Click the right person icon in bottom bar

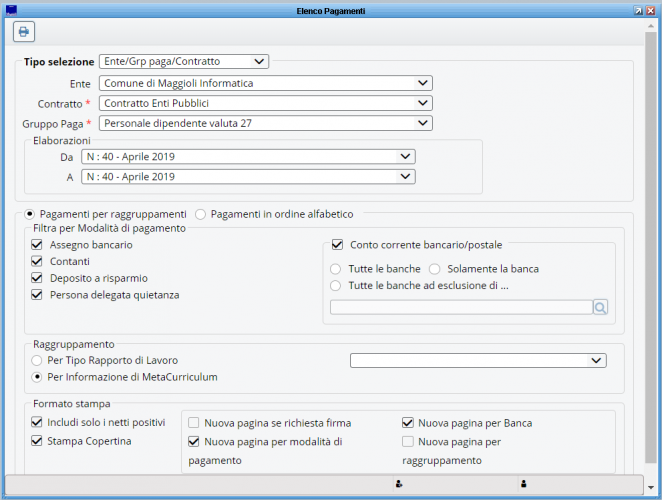click(523, 484)
